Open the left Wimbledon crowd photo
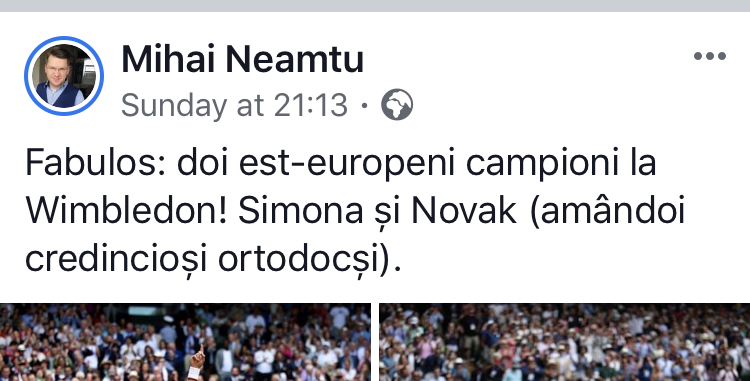The height and width of the screenshot is (381, 750). [x=185, y=342]
